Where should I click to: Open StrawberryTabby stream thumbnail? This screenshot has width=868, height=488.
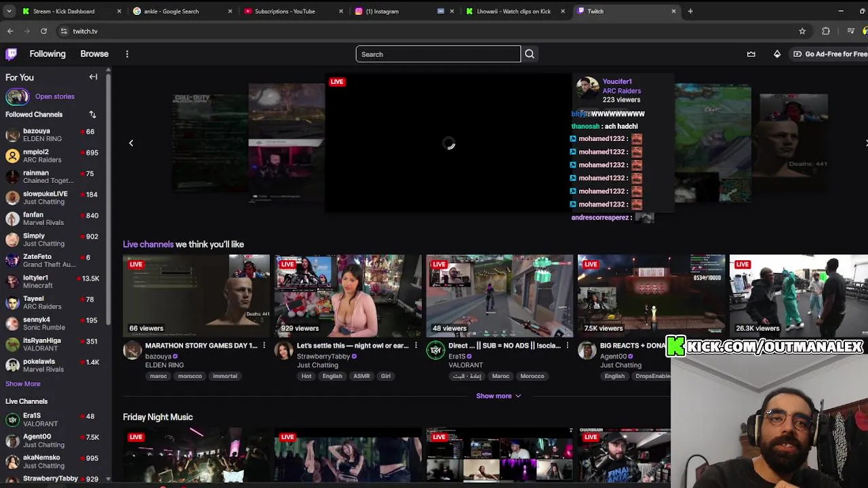[x=348, y=296]
